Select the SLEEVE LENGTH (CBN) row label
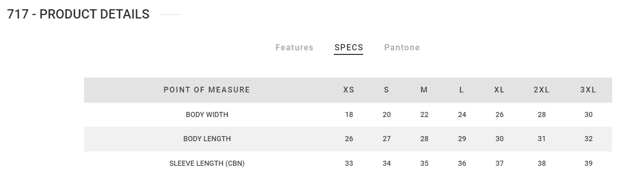Image resolution: width=644 pixels, height=192 pixels. tap(207, 164)
